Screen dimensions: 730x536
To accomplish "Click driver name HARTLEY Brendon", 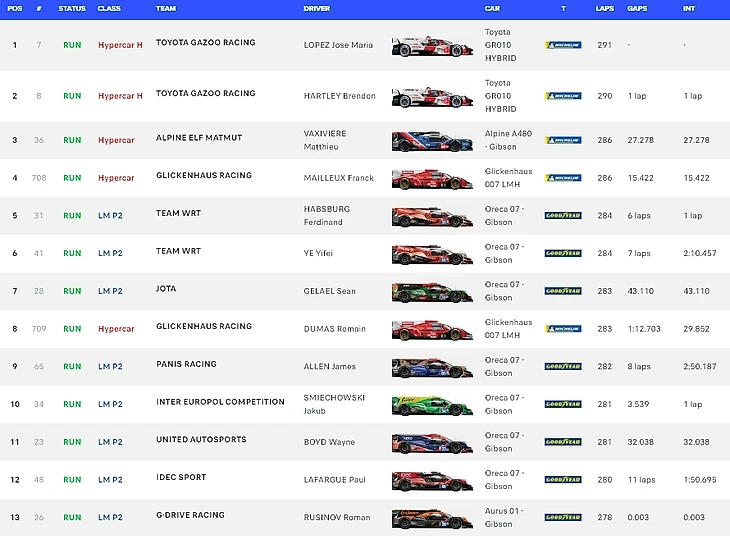I will click(x=339, y=96).
